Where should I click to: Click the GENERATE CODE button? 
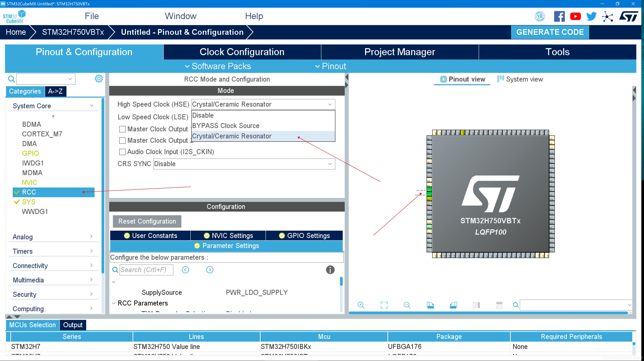tap(550, 32)
